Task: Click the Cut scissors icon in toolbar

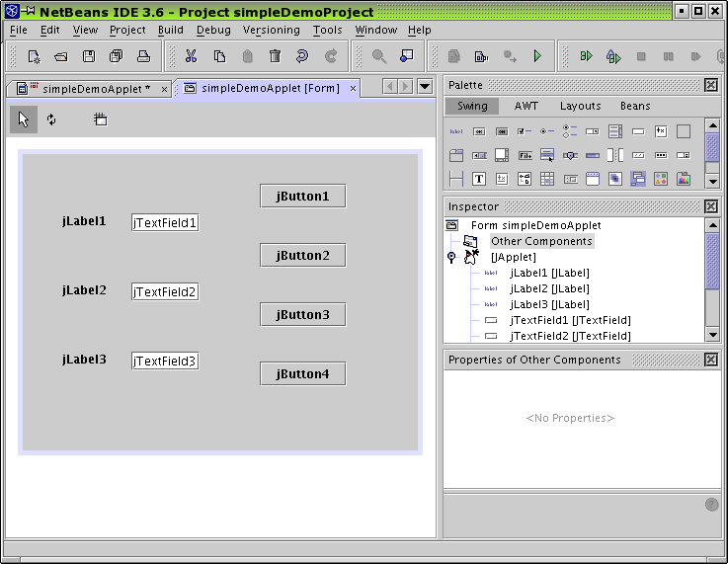Action: click(x=192, y=56)
